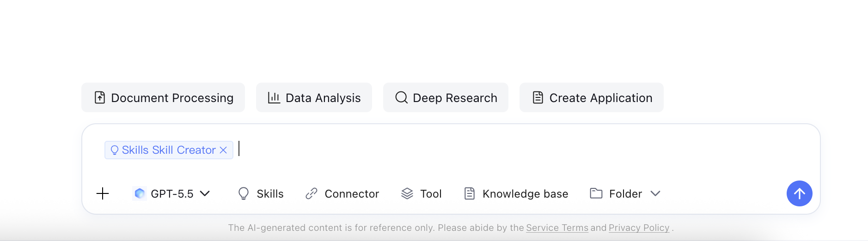Click the Knowledge base document icon

(470, 193)
